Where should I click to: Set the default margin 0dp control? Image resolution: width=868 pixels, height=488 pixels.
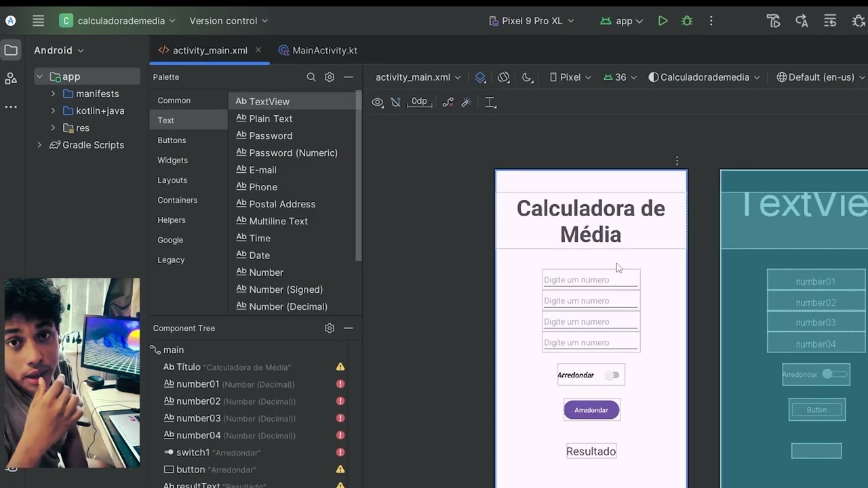[x=419, y=102]
